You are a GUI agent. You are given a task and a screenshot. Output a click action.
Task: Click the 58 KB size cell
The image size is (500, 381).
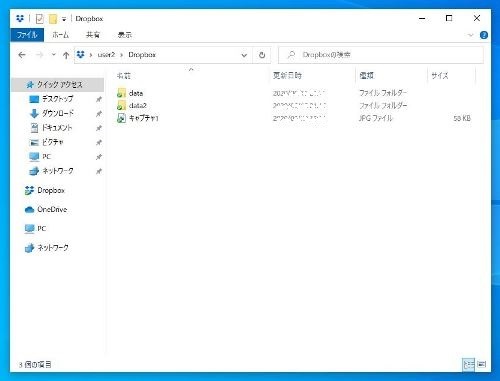pyautogui.click(x=462, y=118)
